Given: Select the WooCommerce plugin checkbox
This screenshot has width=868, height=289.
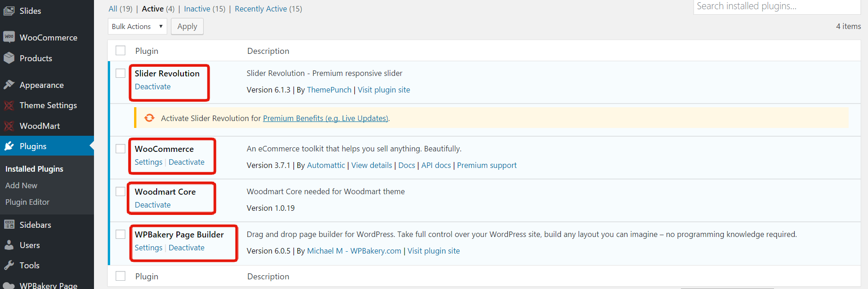Looking at the screenshot, I should pos(121,149).
